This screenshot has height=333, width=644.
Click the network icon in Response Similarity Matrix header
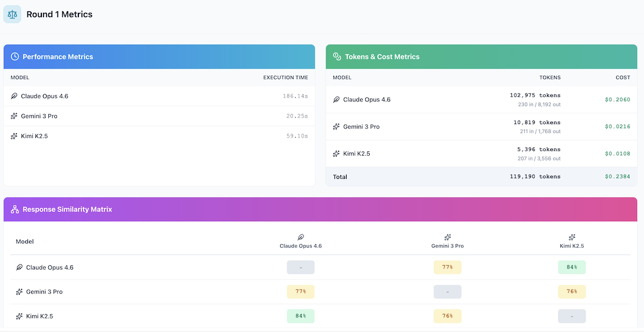[13, 209]
